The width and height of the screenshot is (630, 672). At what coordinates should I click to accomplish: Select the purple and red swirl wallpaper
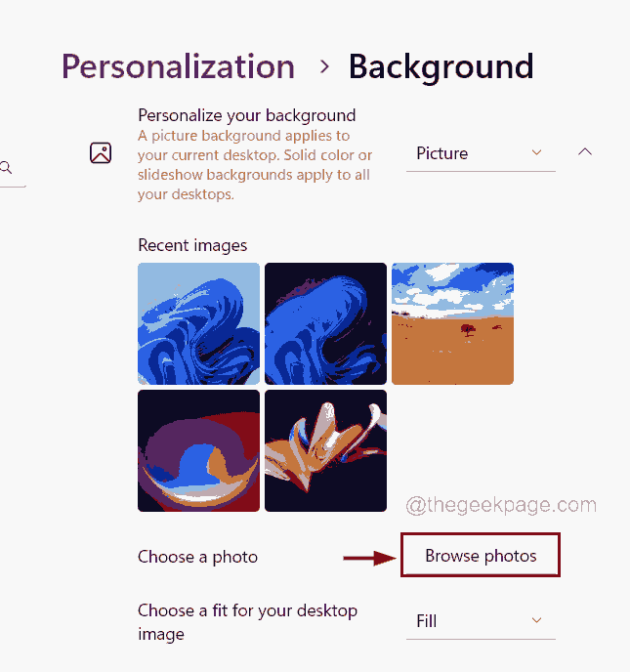[199, 450]
